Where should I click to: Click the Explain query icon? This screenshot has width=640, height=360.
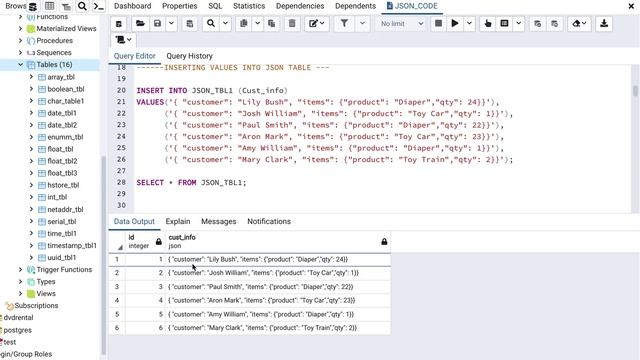tap(488, 24)
